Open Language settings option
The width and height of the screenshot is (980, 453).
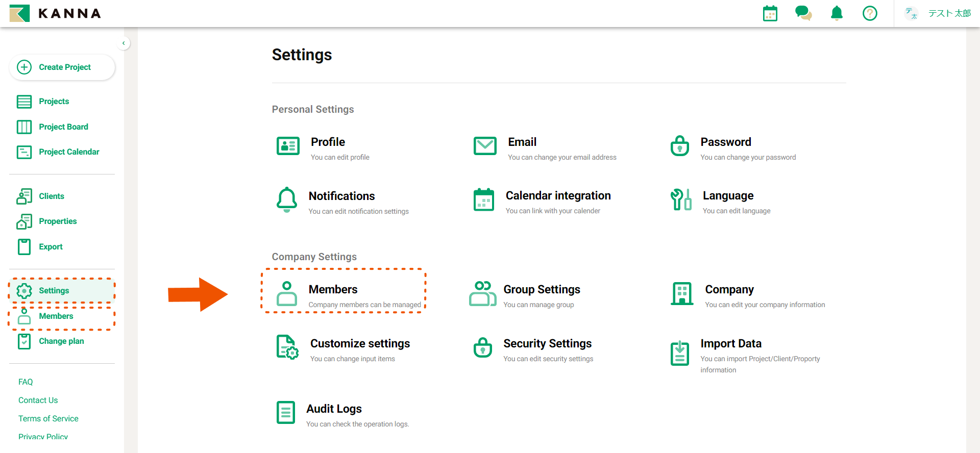point(728,196)
